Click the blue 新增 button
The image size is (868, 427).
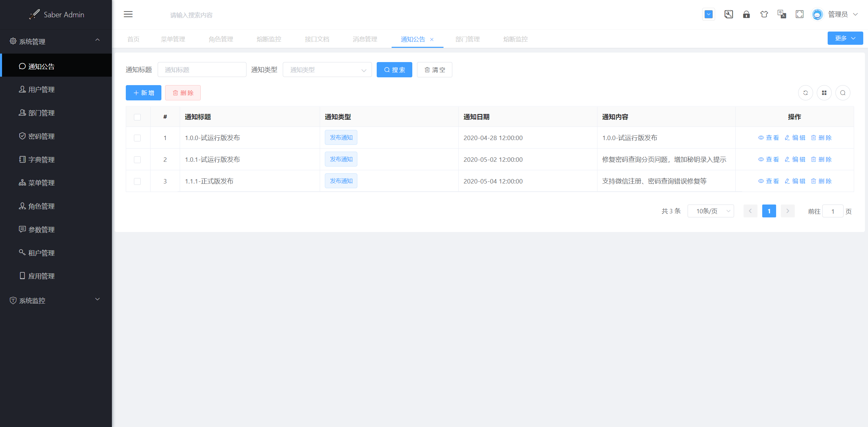[143, 93]
